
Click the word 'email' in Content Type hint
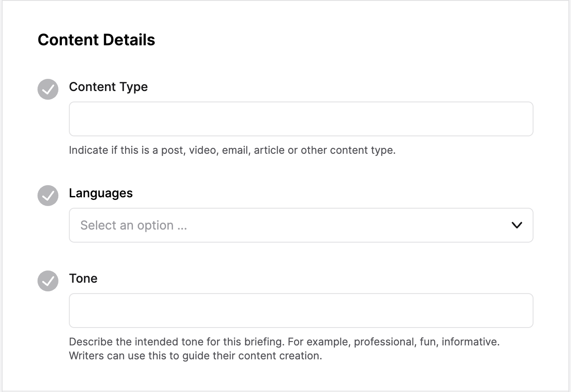click(x=235, y=150)
